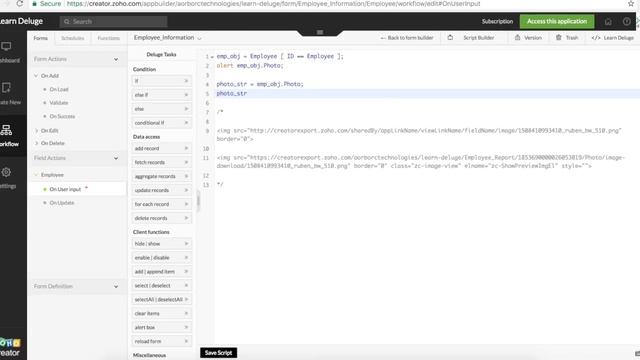Collapse the Form Actions section
The image size is (640, 360).
116,60
